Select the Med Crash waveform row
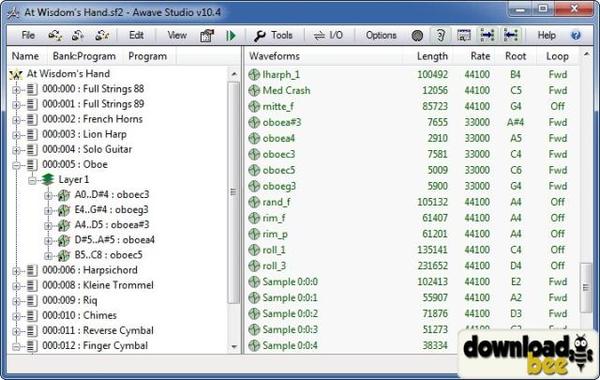Image resolution: width=600 pixels, height=380 pixels. [x=411, y=91]
